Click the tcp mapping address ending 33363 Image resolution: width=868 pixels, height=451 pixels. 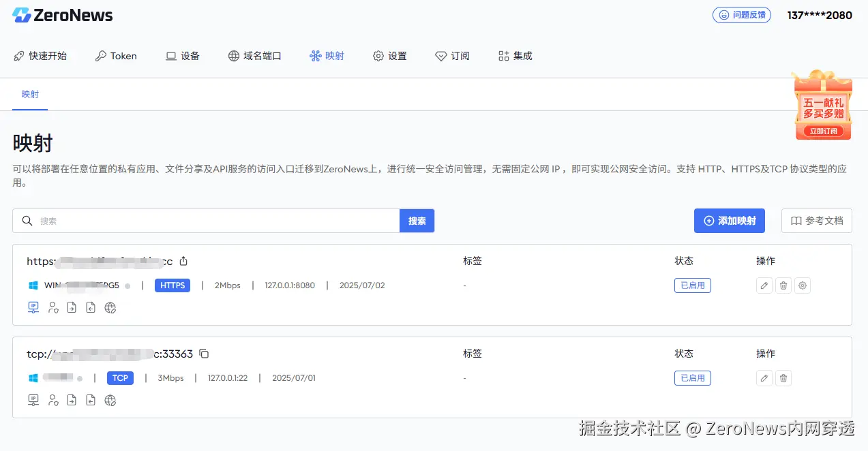[110, 354]
